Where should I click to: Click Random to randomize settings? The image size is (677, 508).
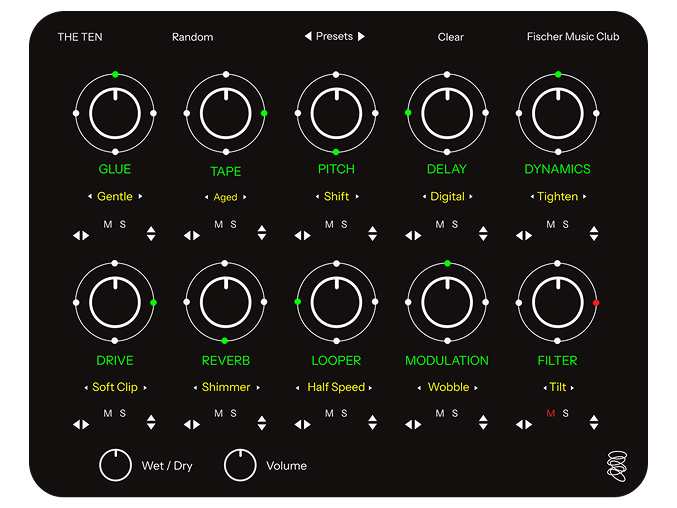point(193,37)
